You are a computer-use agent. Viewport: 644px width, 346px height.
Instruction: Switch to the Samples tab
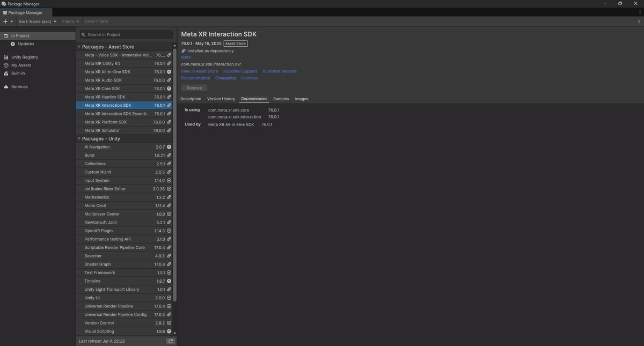click(281, 99)
